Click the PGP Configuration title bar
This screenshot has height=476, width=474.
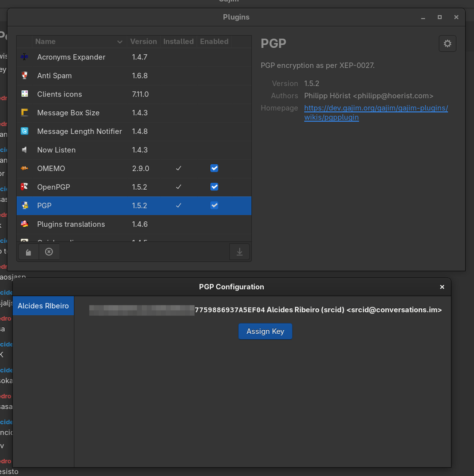(x=232, y=287)
